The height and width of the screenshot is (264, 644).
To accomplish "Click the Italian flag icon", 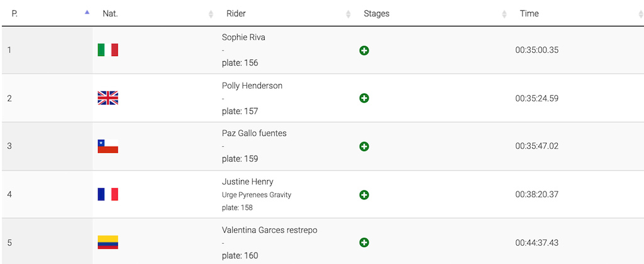I will 108,50.
